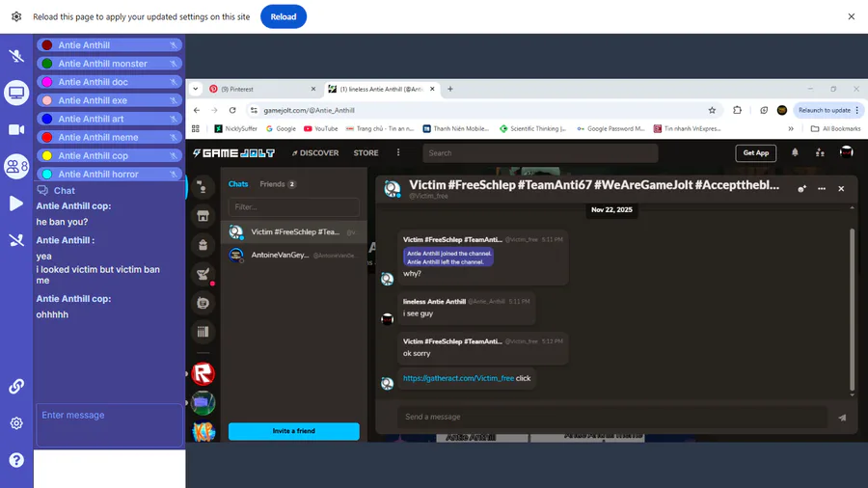868x488 pixels.
Task: Toggle mute icon for Antie Anthill cop
Action: 174,155
